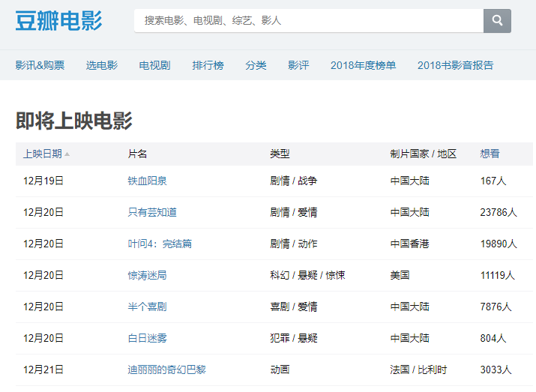
Task: Click the 167人 count cell
Action: click(x=493, y=181)
